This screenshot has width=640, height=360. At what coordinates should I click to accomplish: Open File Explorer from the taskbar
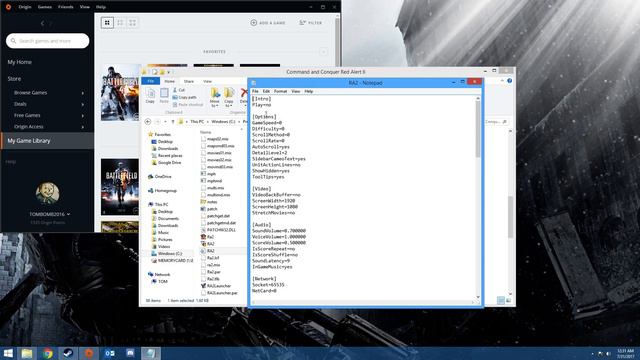pos(27,353)
